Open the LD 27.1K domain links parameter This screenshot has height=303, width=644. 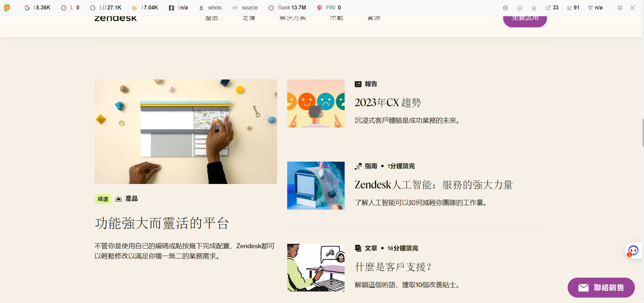(106, 8)
